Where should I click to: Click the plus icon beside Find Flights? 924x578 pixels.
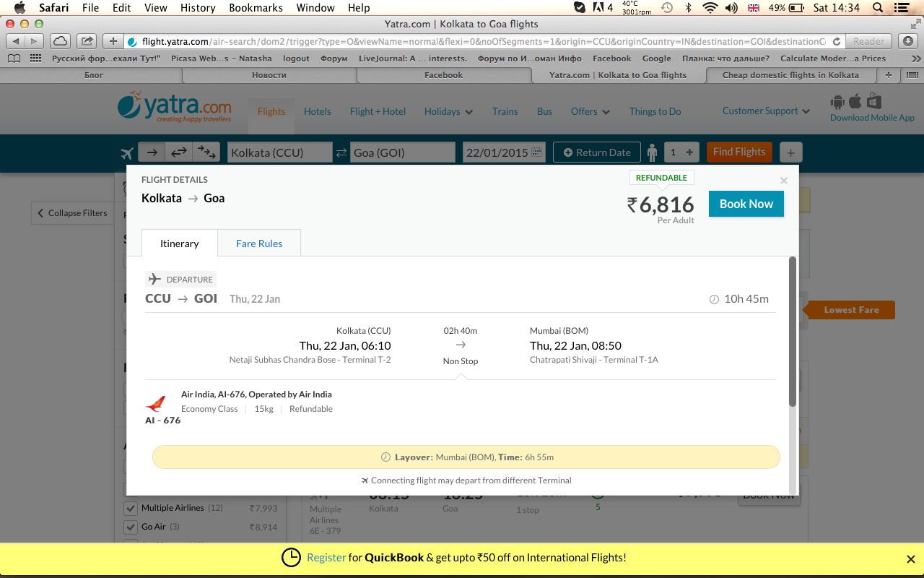pos(791,152)
